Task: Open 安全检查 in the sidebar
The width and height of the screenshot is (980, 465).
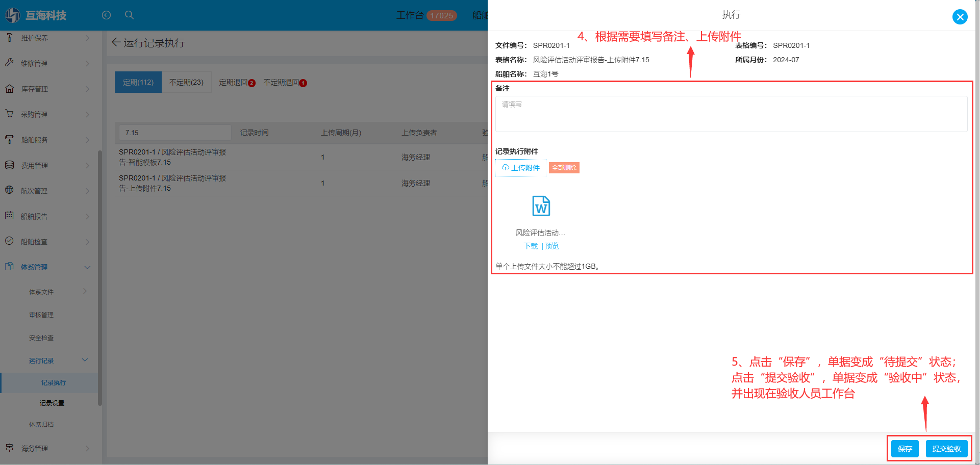Action: (x=41, y=338)
